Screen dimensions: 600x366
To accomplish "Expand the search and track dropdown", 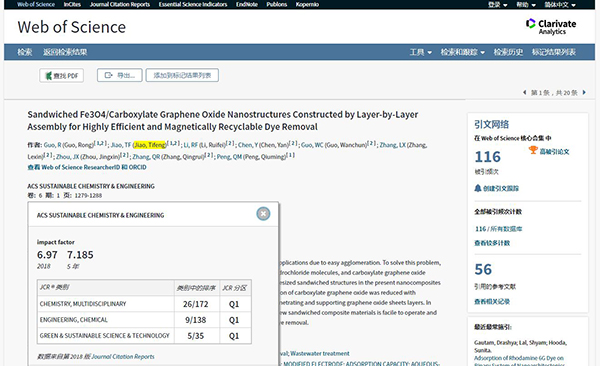I will coord(463,52).
